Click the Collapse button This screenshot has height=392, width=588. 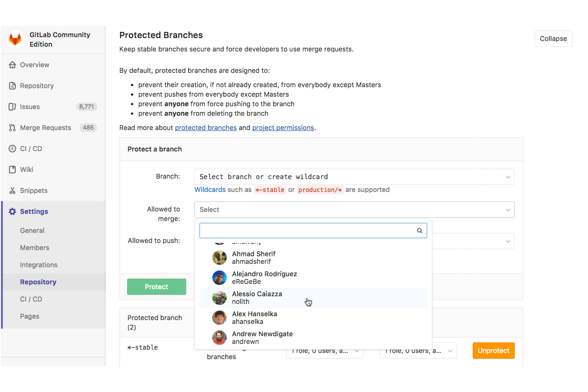tap(553, 39)
